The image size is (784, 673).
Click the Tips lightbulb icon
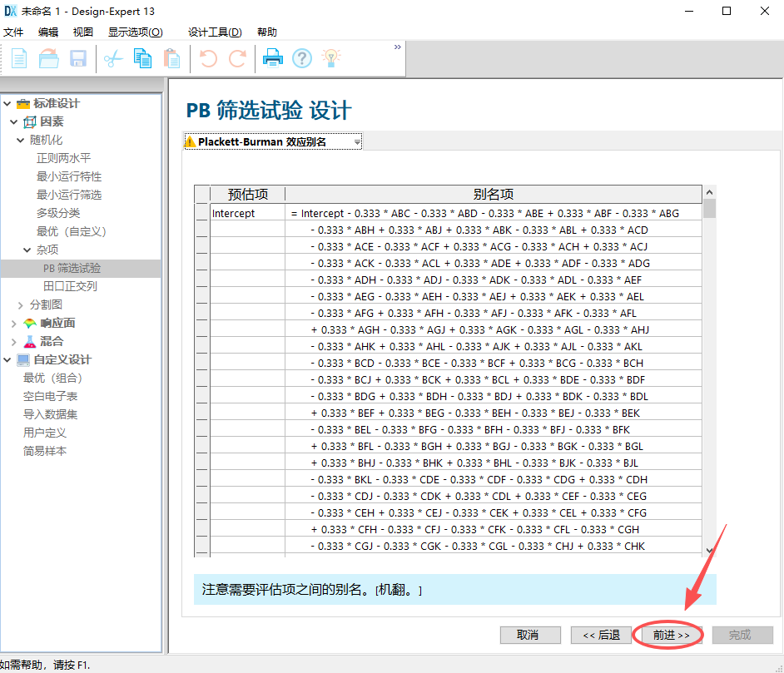pos(330,57)
